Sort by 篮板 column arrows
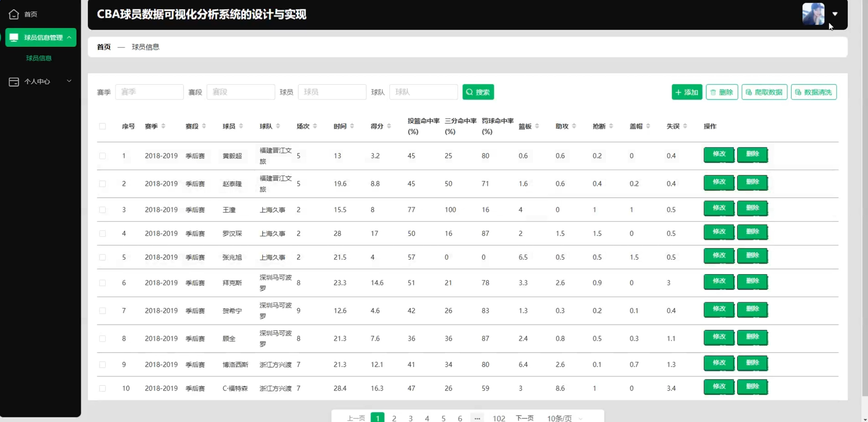Viewport: 868px width, 422px height. (537, 126)
